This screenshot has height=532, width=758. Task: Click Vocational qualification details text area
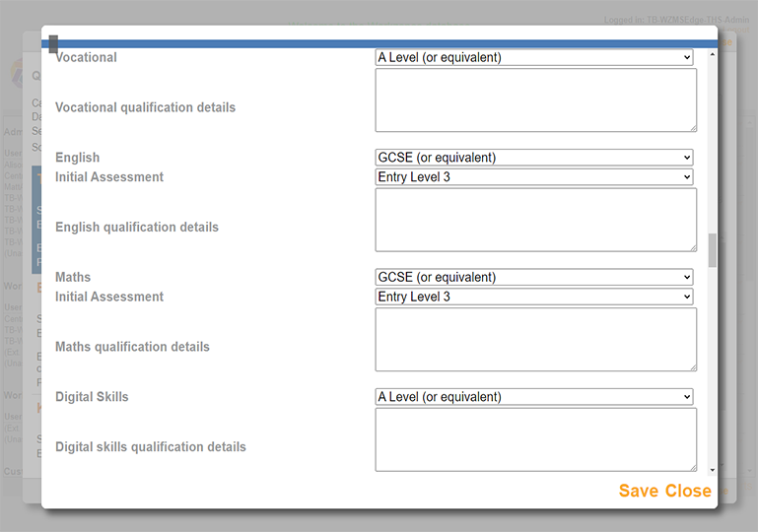click(x=536, y=100)
